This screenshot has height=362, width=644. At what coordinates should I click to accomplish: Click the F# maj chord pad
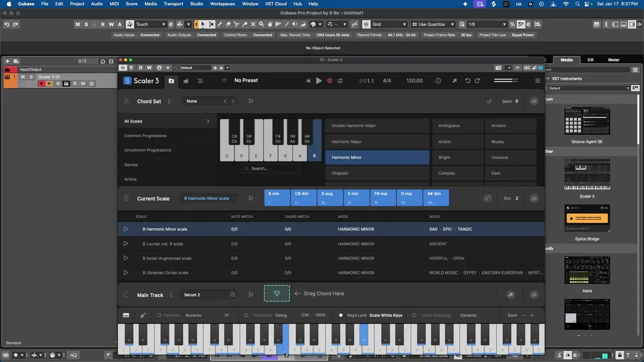click(x=383, y=198)
